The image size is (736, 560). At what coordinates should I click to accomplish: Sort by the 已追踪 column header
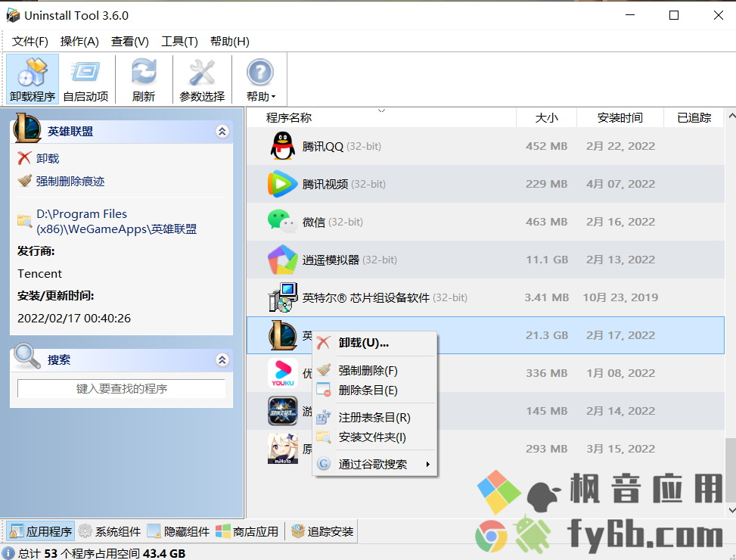tap(694, 118)
